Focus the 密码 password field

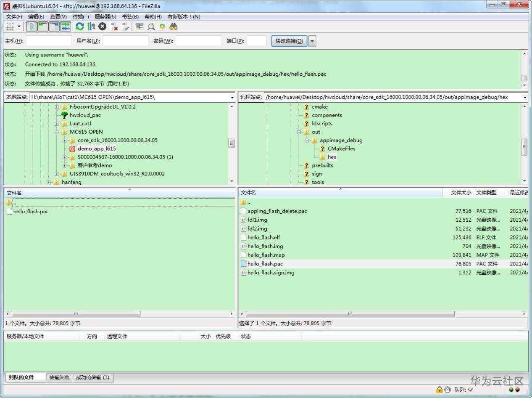point(199,41)
